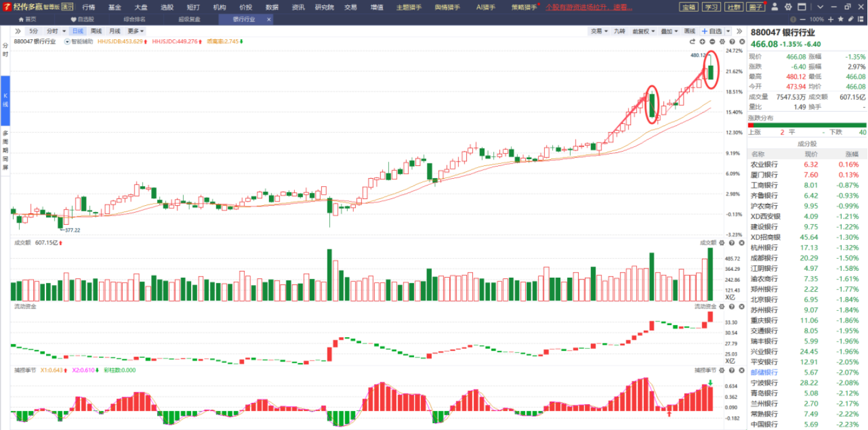Add stock with 自选 button

712,31
